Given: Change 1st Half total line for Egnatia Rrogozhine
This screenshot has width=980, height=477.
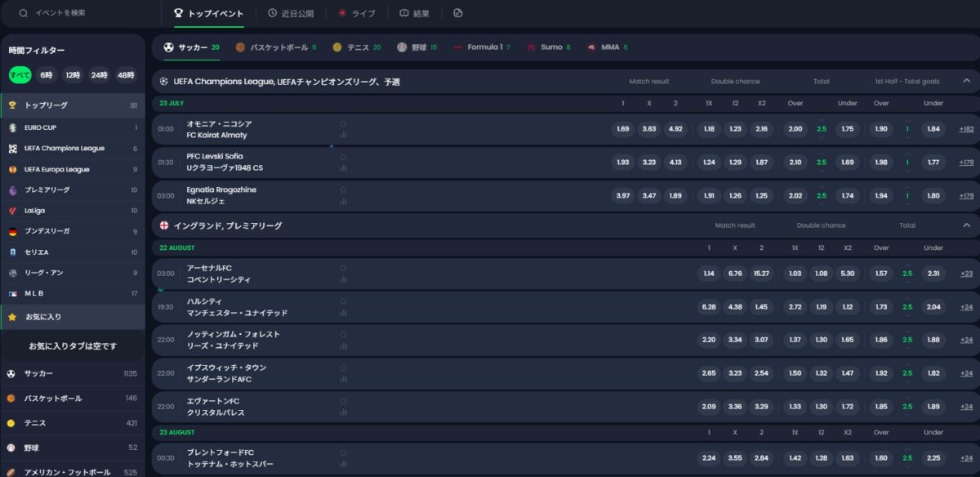Looking at the screenshot, I should pos(906,195).
